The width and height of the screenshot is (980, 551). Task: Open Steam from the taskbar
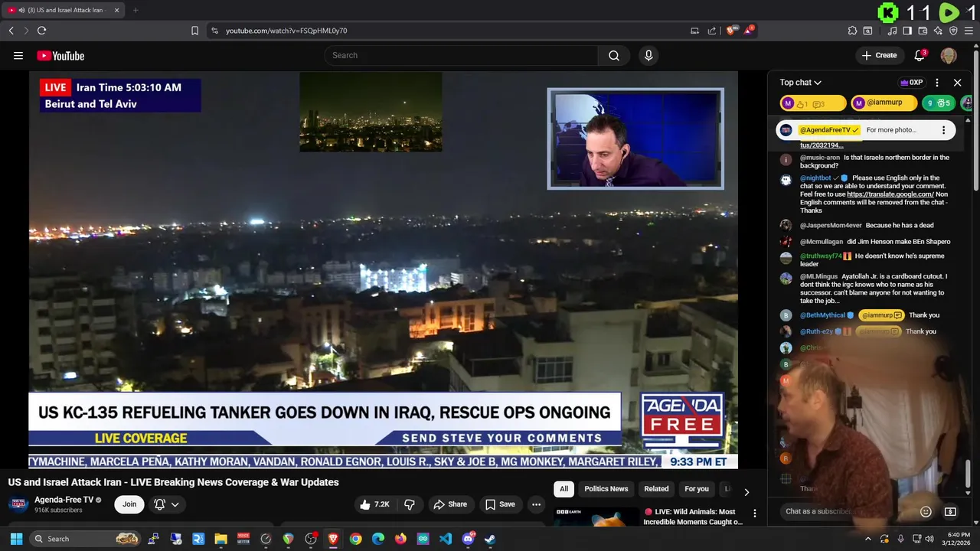pyautogui.click(x=490, y=539)
